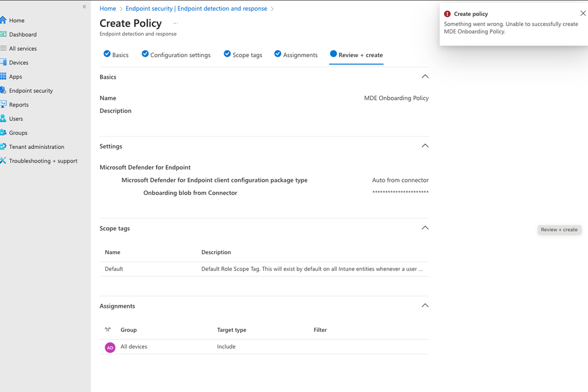Click the Auto from connector value

400,180
